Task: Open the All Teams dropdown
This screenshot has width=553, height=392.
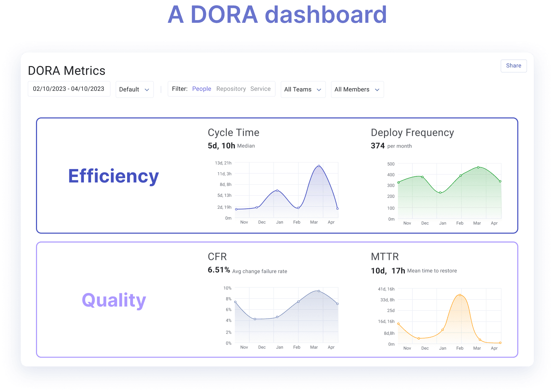Action: pos(303,89)
